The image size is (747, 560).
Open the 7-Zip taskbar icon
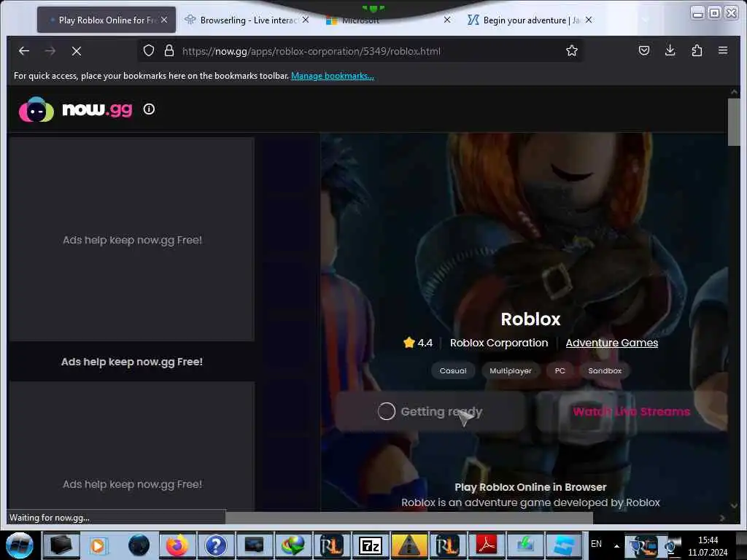tap(370, 545)
